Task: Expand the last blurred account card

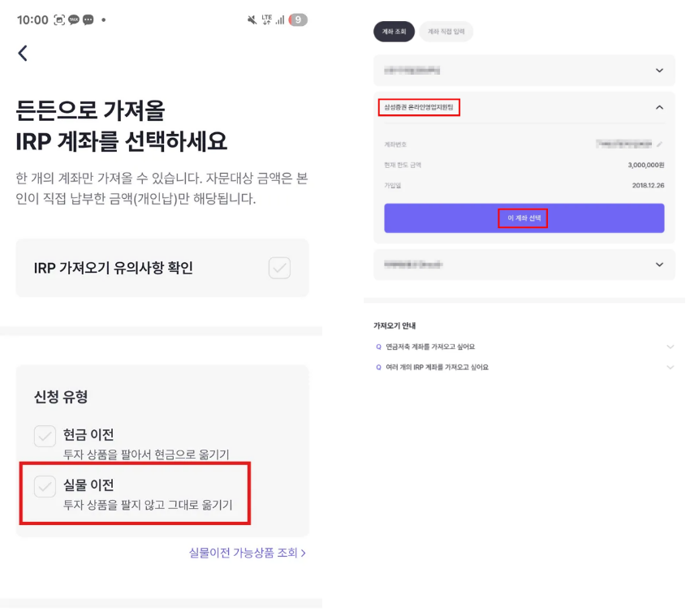Action: coord(659,265)
